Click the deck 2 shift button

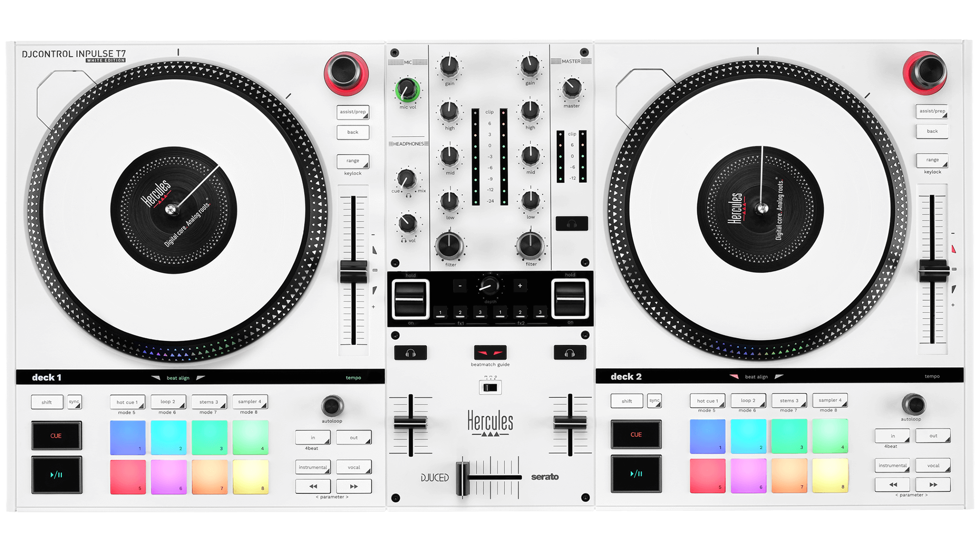[x=627, y=401]
